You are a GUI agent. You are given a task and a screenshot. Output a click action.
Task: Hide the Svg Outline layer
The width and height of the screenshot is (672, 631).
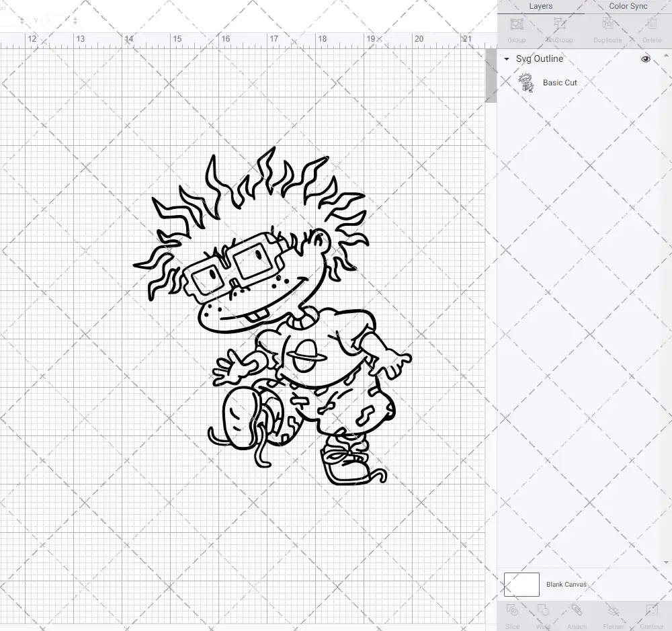(645, 59)
